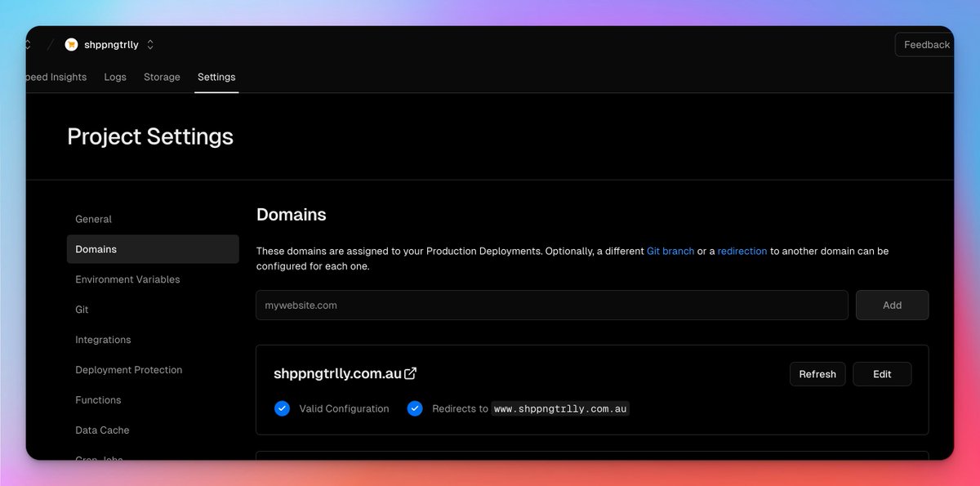Screen dimensions: 980x486
Task: Select the Settings tab
Action: point(216,77)
